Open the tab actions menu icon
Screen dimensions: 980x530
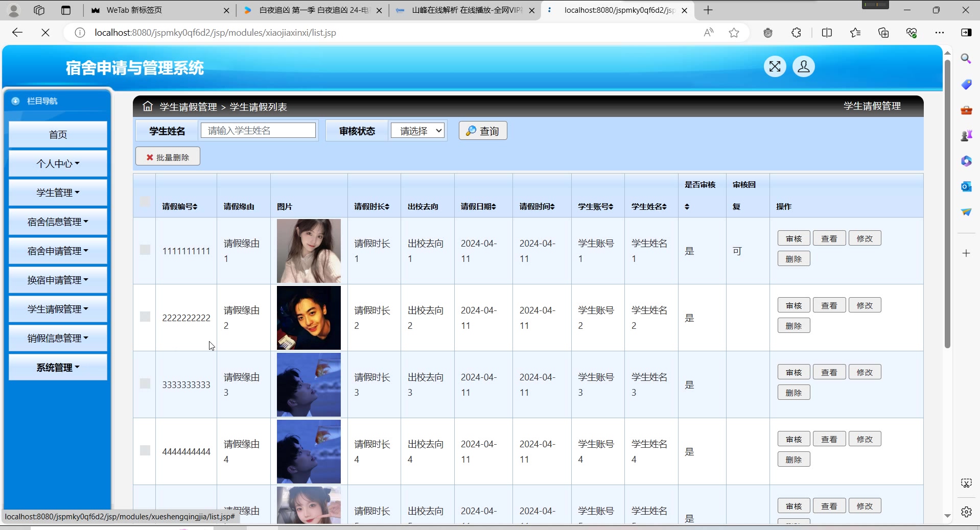click(x=65, y=10)
